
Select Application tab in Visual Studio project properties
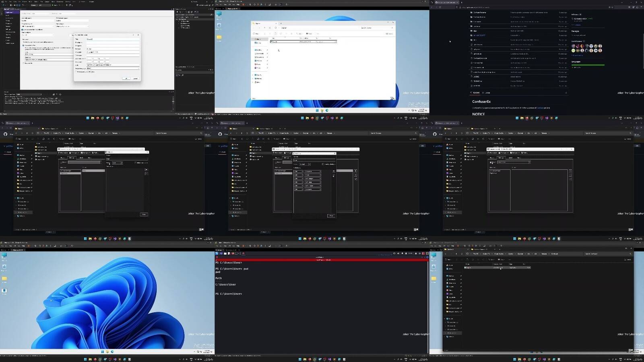9,12
